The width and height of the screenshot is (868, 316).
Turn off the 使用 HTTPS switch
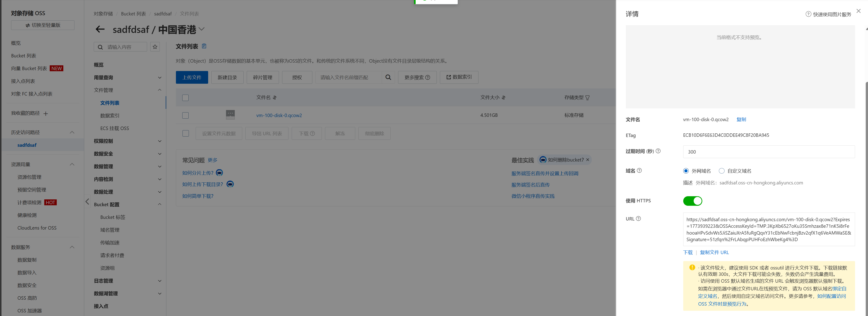coord(693,201)
